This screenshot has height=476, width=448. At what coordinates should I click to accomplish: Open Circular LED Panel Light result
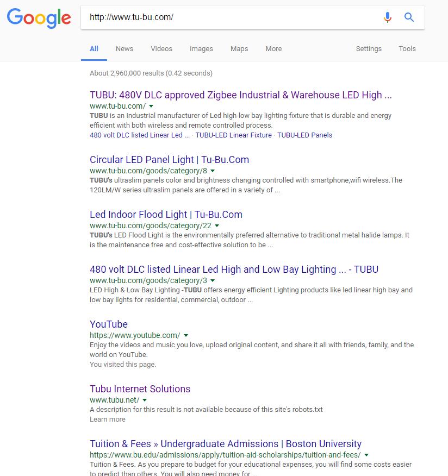pyautogui.click(x=169, y=160)
